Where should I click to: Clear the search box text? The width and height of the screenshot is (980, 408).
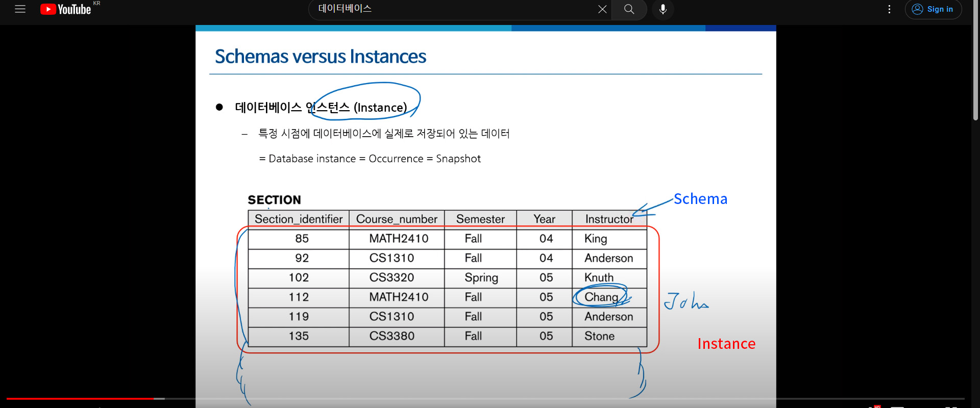tap(602, 9)
